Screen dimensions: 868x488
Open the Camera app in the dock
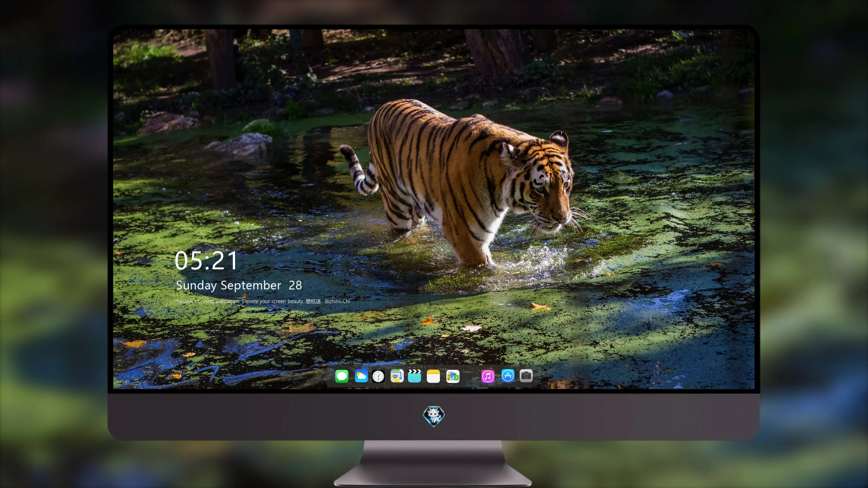point(526,375)
